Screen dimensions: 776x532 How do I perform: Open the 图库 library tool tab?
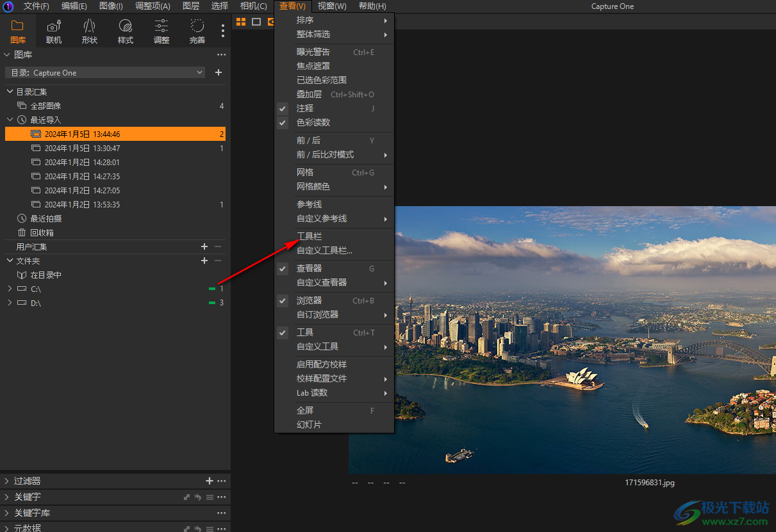(x=17, y=31)
